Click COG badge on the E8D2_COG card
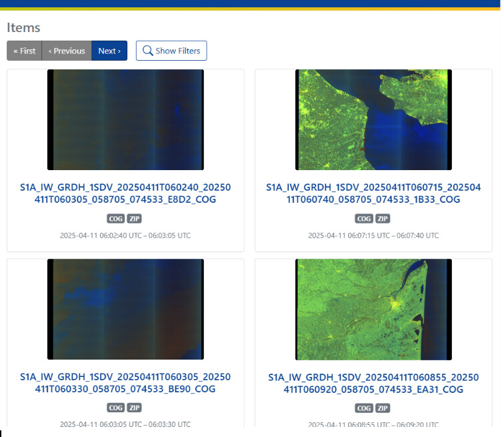The image size is (504, 437). point(116,219)
